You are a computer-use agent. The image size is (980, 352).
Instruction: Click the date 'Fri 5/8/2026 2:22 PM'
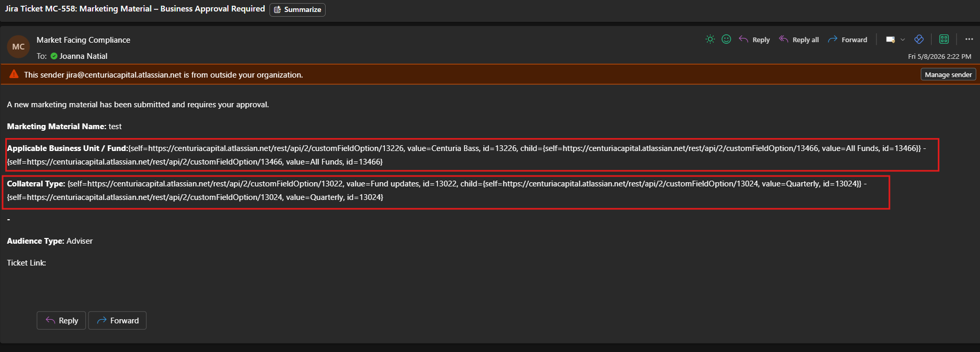coord(939,56)
